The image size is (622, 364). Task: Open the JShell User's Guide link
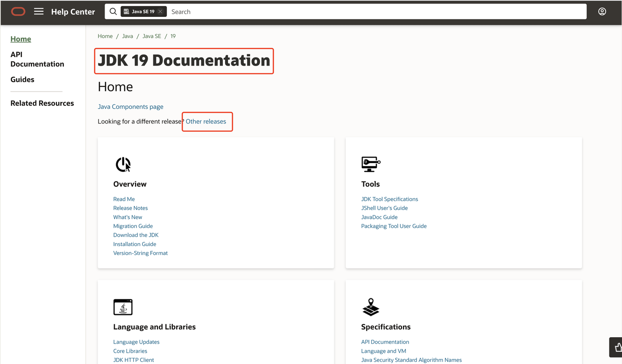tap(384, 208)
